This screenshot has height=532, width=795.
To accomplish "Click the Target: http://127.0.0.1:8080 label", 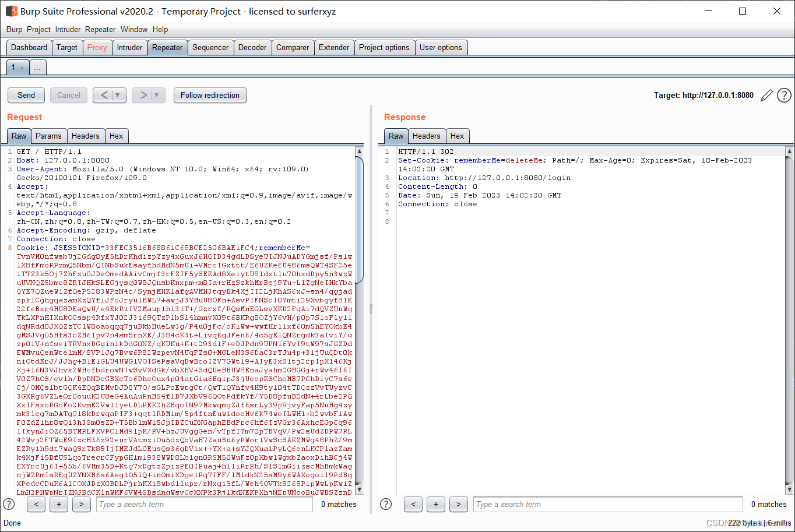I will [703, 95].
